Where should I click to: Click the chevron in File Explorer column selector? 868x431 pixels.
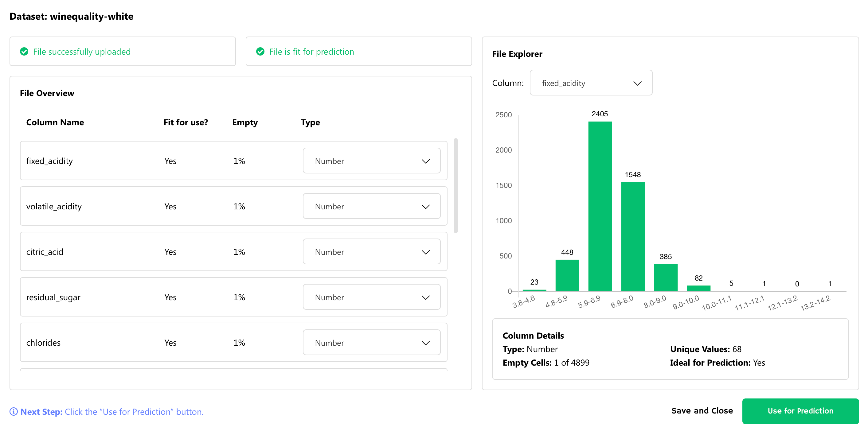[x=637, y=83]
